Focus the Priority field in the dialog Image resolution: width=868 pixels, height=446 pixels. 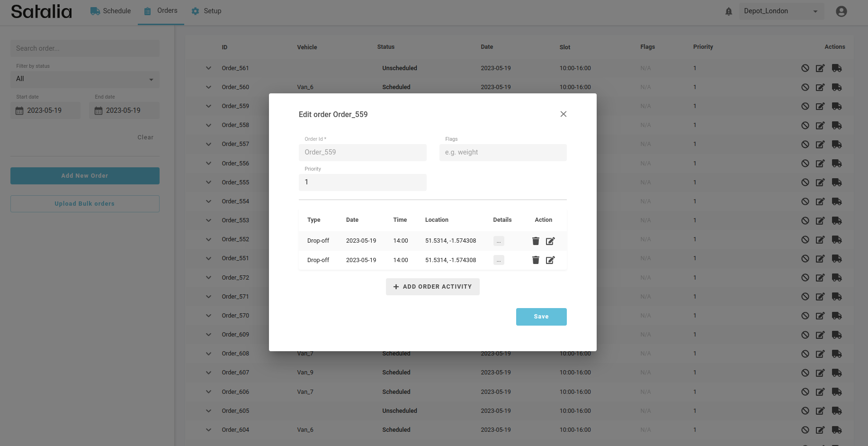coord(362,182)
